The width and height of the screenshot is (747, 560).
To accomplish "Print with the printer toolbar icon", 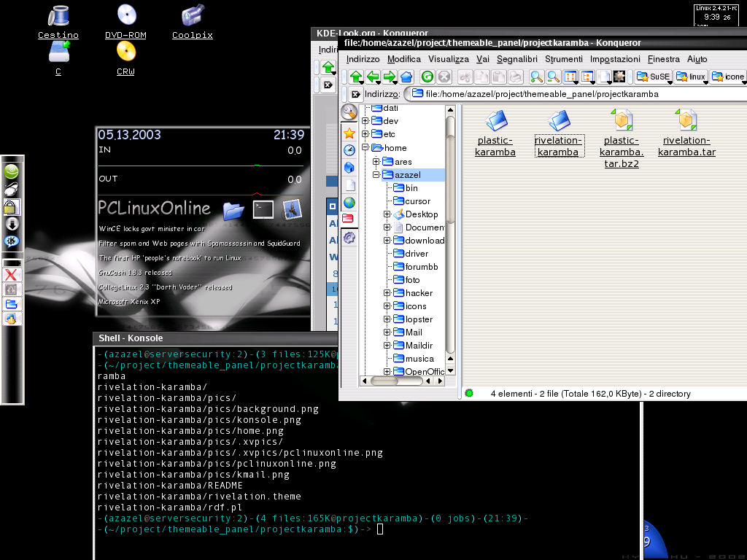I will click(x=515, y=77).
